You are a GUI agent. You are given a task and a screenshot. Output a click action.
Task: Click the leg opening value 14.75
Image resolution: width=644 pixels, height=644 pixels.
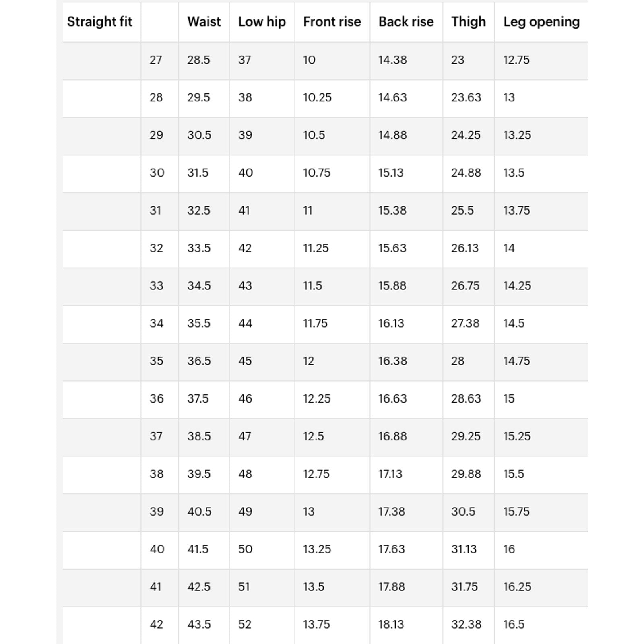[x=516, y=361]
